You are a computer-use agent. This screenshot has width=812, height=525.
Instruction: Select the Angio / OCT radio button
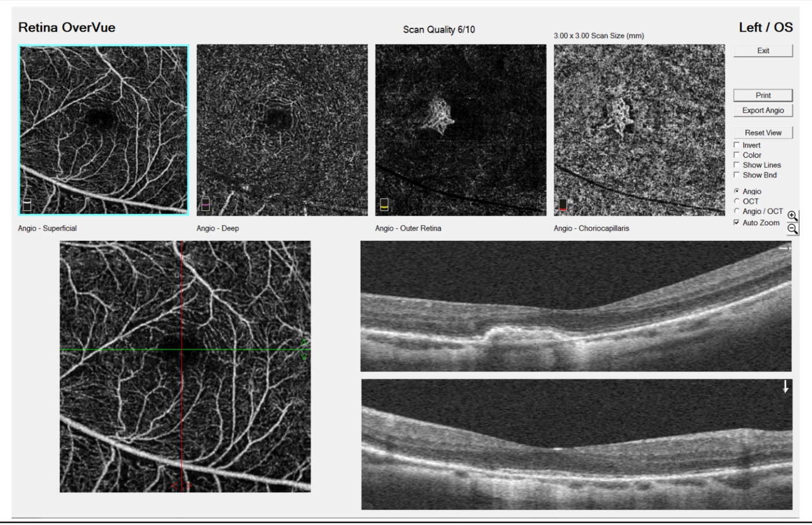[x=736, y=211]
